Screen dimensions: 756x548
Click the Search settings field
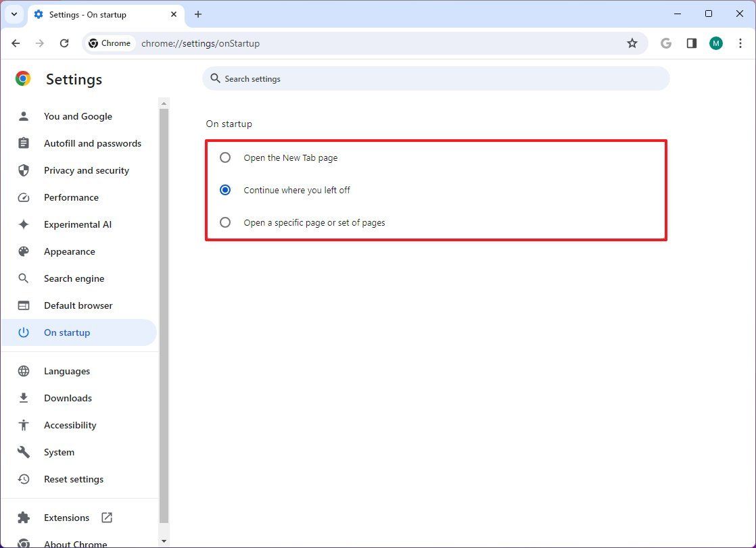point(435,78)
